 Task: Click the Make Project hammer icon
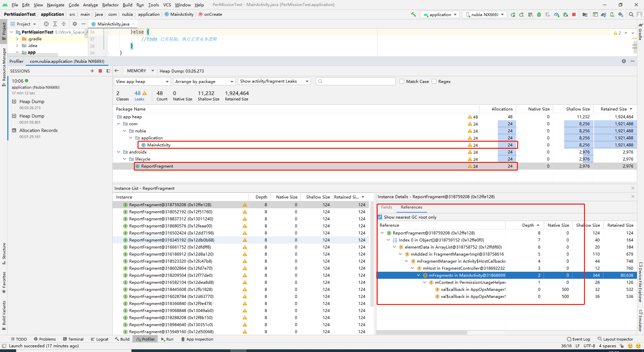click(x=413, y=14)
